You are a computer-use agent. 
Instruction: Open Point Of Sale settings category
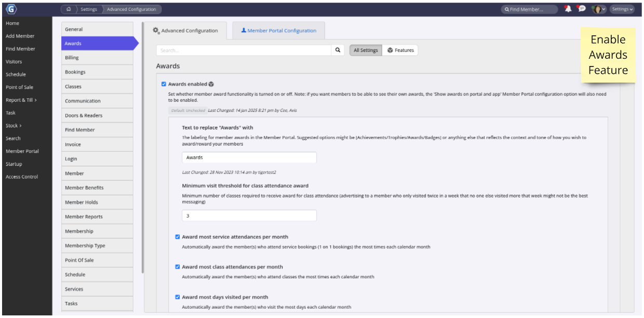point(97,260)
